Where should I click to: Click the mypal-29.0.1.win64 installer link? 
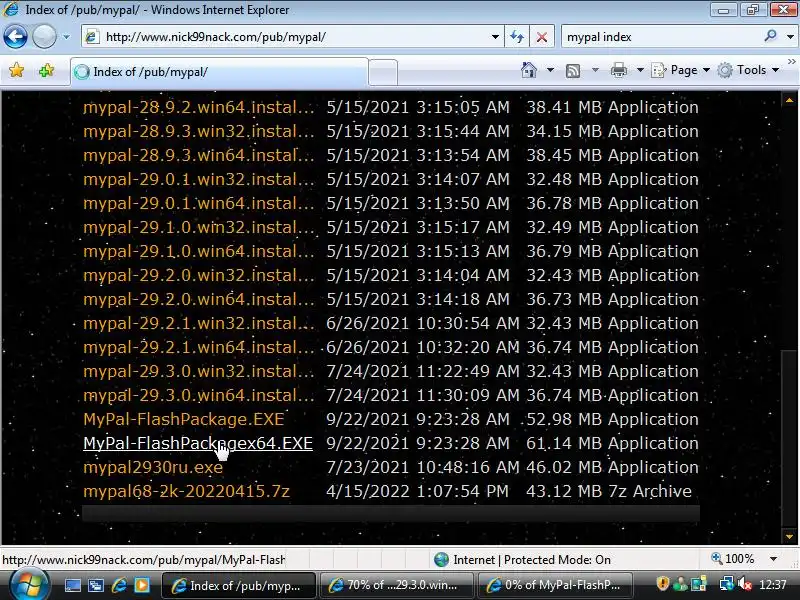[x=198, y=203]
